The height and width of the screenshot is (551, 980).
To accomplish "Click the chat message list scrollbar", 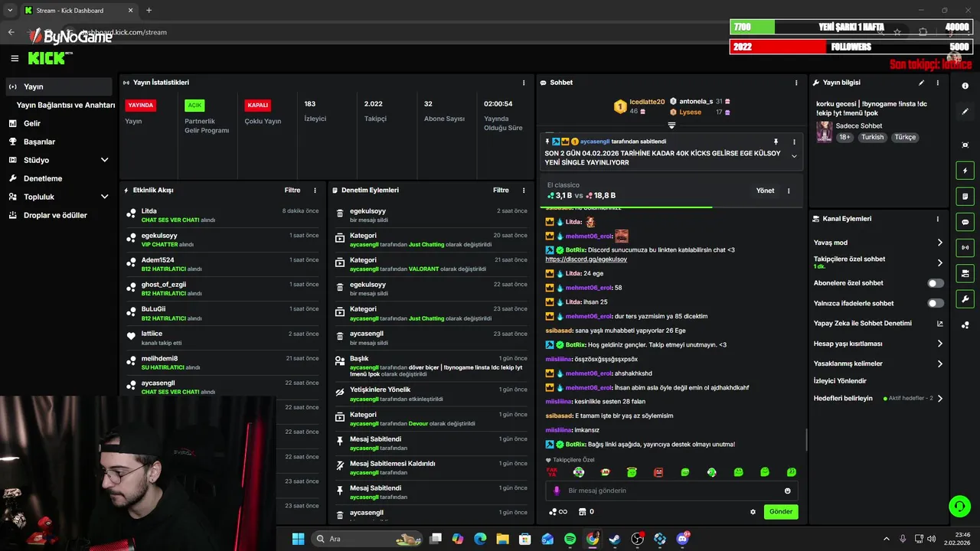I will 806,439.
